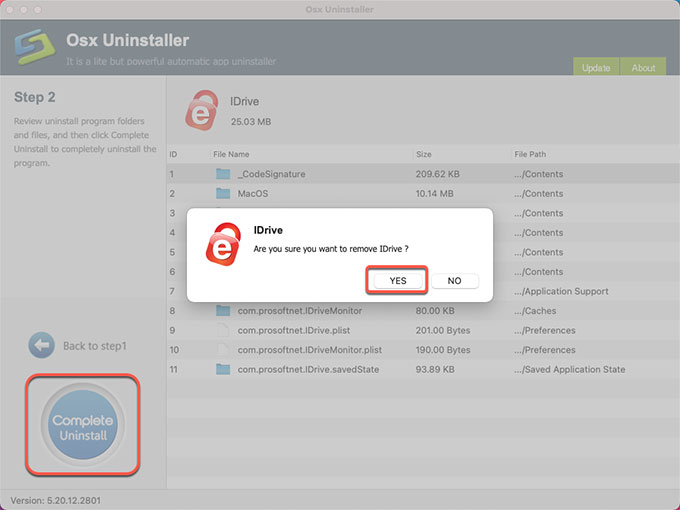Image resolution: width=680 pixels, height=510 pixels.
Task: Click the .../Application Support path
Action: [x=561, y=291]
